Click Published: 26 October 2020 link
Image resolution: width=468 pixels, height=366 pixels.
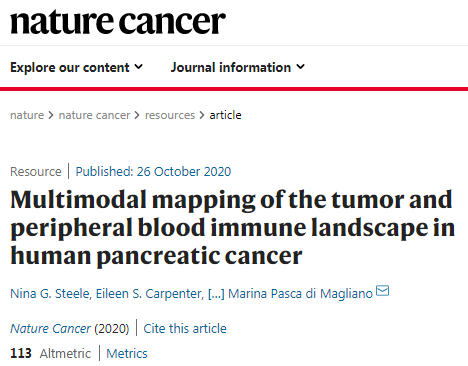pos(153,172)
